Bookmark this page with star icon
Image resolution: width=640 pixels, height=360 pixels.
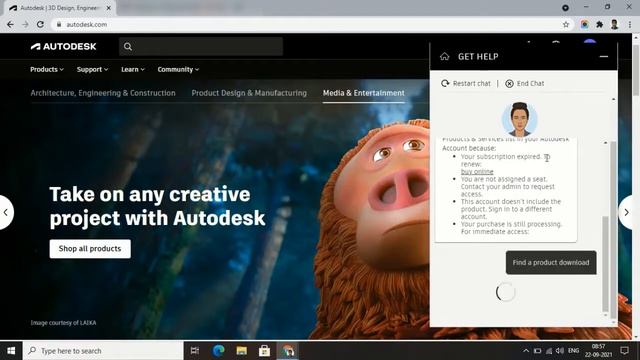pyautogui.click(x=566, y=24)
